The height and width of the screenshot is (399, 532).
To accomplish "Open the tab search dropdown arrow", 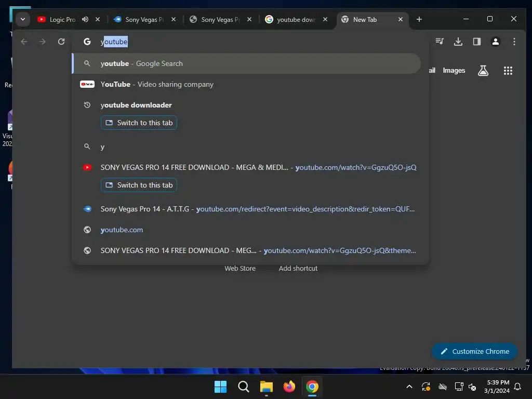I will click(x=23, y=19).
